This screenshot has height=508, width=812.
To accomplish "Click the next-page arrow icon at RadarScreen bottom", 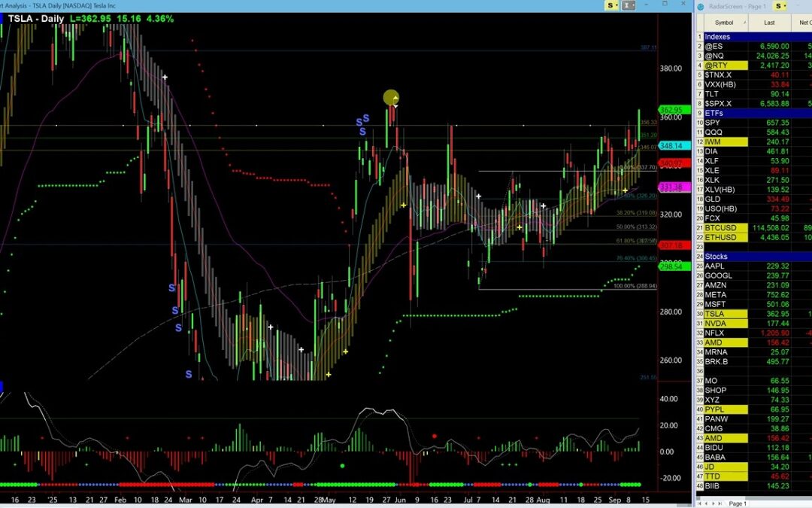I will click(x=713, y=503).
